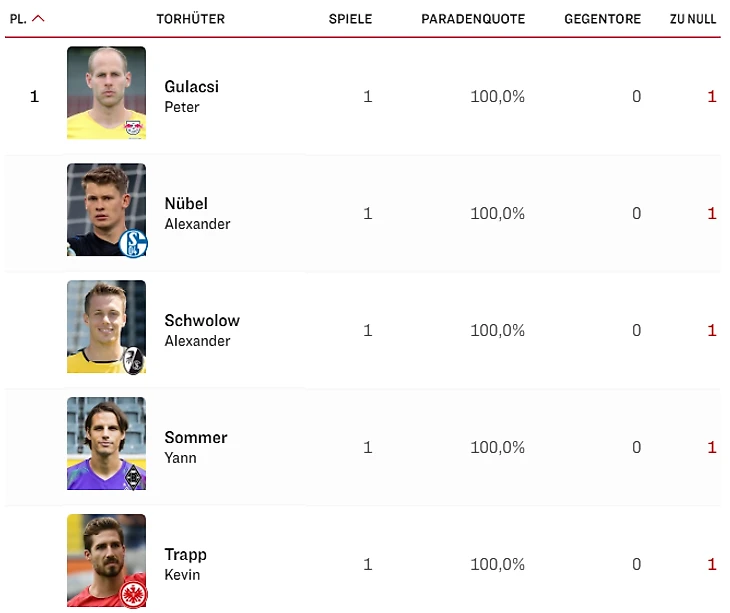Viewport: 730px width, 613px height.
Task: Sort by Zu Null column header
Action: click(693, 19)
